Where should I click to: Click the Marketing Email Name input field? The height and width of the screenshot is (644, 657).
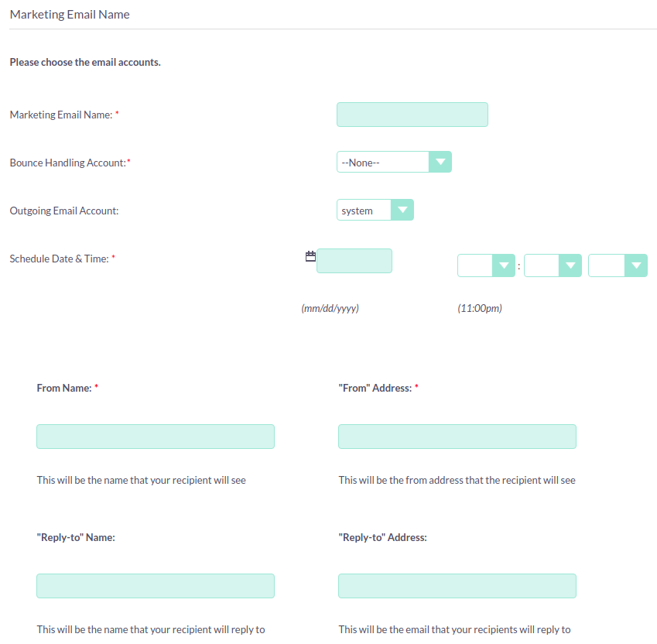coord(412,114)
